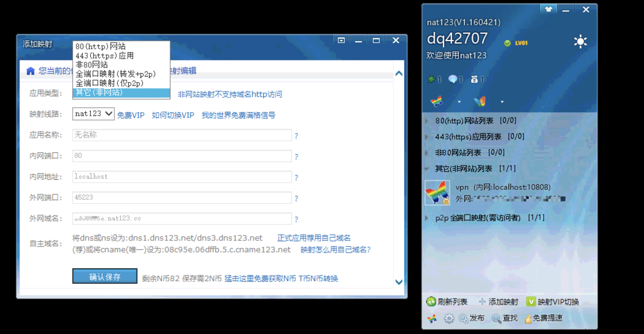Screen dimensions: 644x334
Task: Select vpn (内网:localhost:10808) entry text
Action: coord(503,187)
